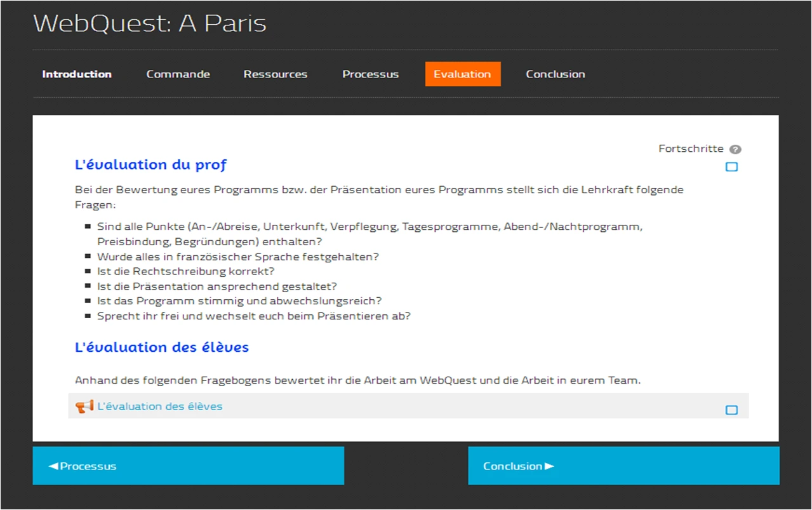Click the Fortschritte label text
This screenshot has height=510, width=812.
tap(691, 149)
